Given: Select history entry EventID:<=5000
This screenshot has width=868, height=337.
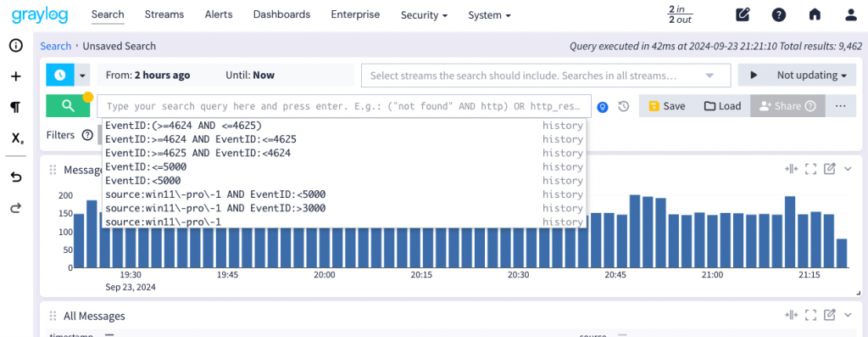Looking at the screenshot, I should [343, 167].
